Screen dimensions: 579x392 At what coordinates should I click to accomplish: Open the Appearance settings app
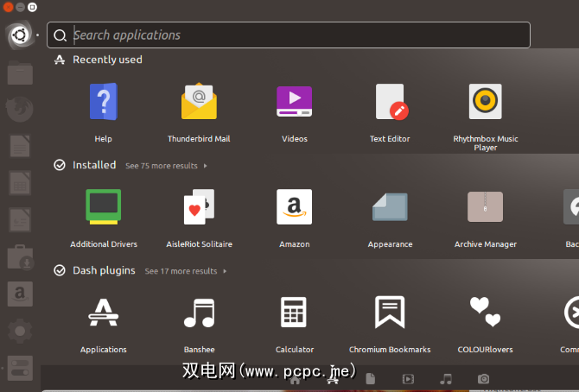click(390, 208)
